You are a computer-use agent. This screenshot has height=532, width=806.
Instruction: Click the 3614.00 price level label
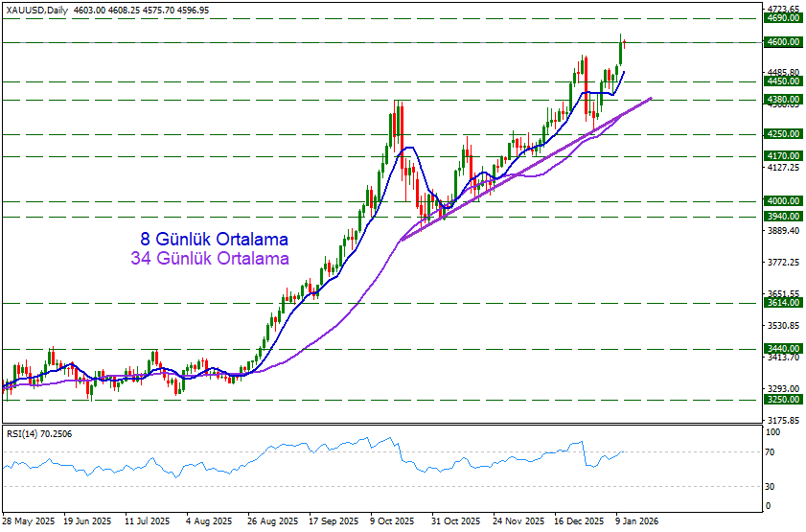(783, 303)
